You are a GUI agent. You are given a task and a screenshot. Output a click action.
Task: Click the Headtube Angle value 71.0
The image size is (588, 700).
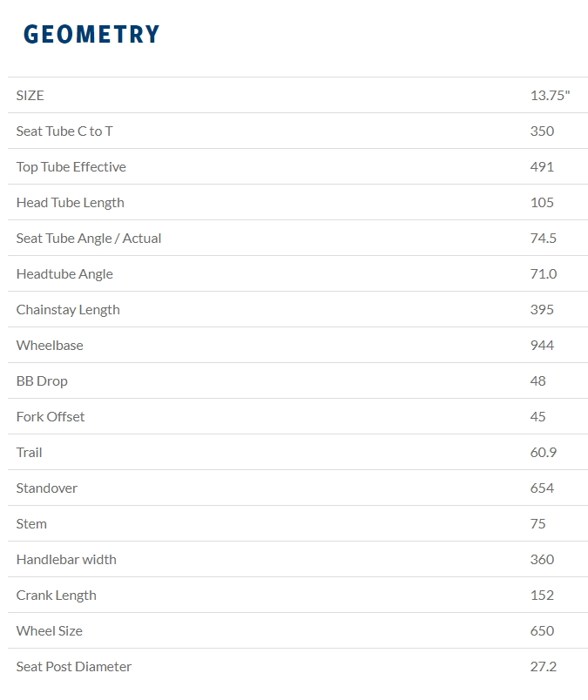[544, 273]
